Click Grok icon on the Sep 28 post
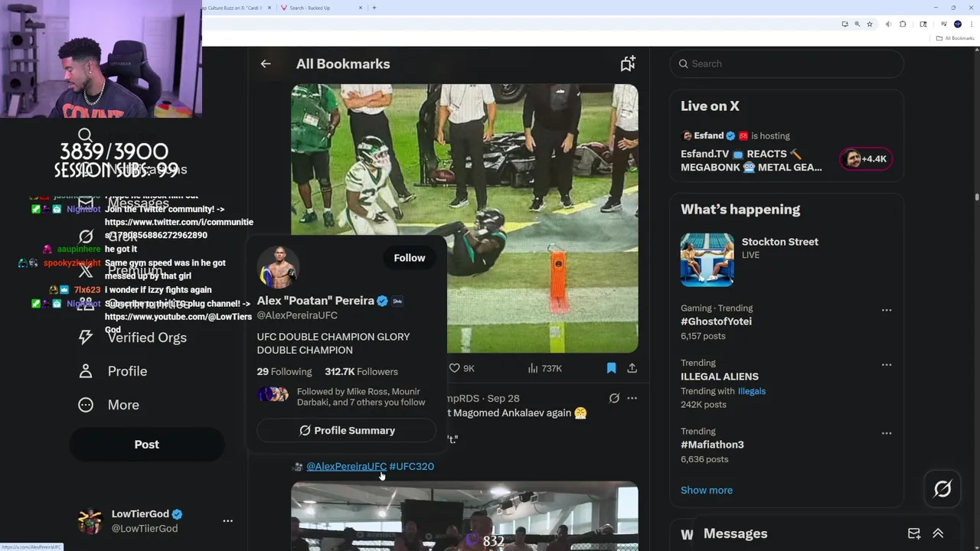980x551 pixels. point(614,399)
